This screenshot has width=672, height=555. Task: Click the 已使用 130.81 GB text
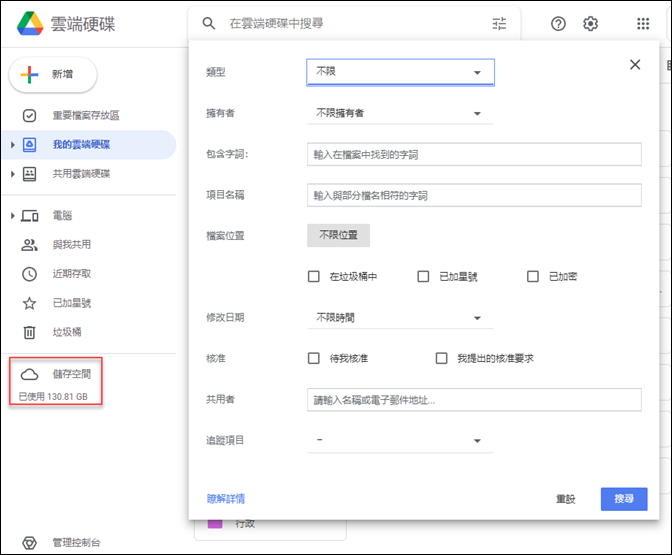point(53,397)
